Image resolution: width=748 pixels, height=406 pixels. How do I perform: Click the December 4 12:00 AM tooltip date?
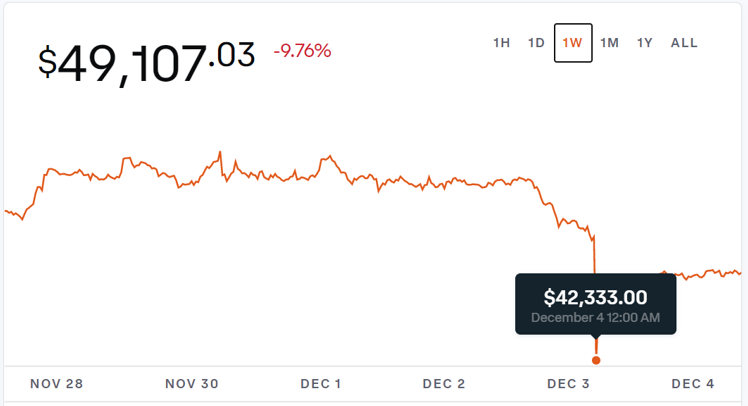point(595,317)
